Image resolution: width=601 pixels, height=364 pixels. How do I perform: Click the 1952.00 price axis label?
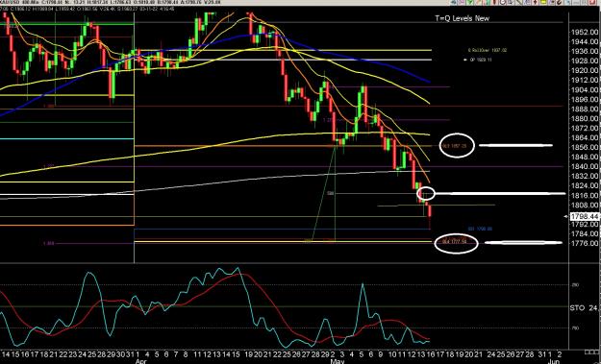pyautogui.click(x=585, y=32)
